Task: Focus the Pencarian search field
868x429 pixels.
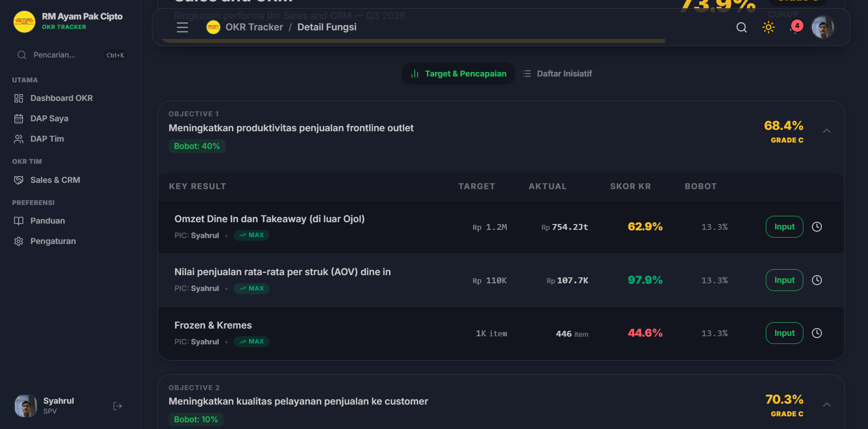Action: click(x=70, y=55)
